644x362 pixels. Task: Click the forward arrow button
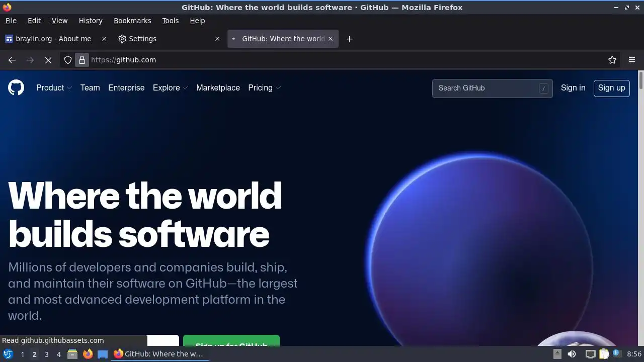coord(30,60)
